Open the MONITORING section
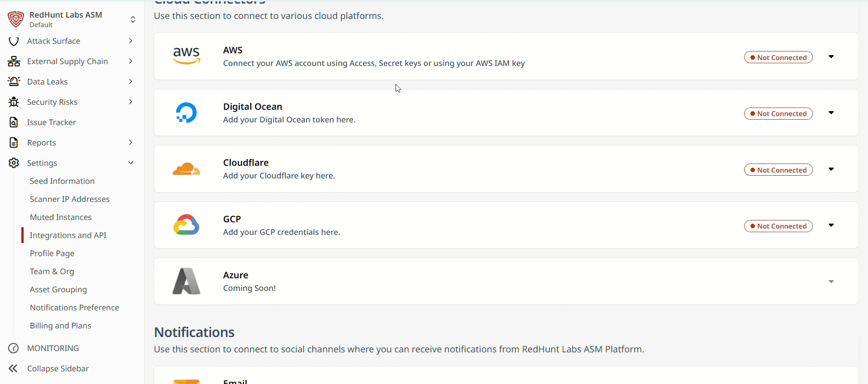This screenshot has height=384, width=868. click(x=53, y=348)
